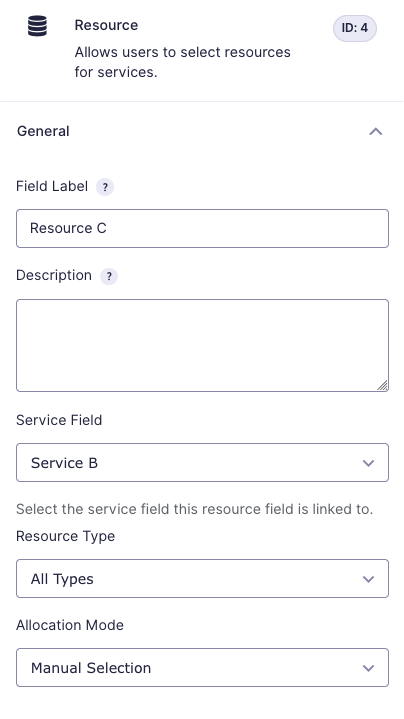Click the General section heading
The height and width of the screenshot is (719, 404).
43,131
